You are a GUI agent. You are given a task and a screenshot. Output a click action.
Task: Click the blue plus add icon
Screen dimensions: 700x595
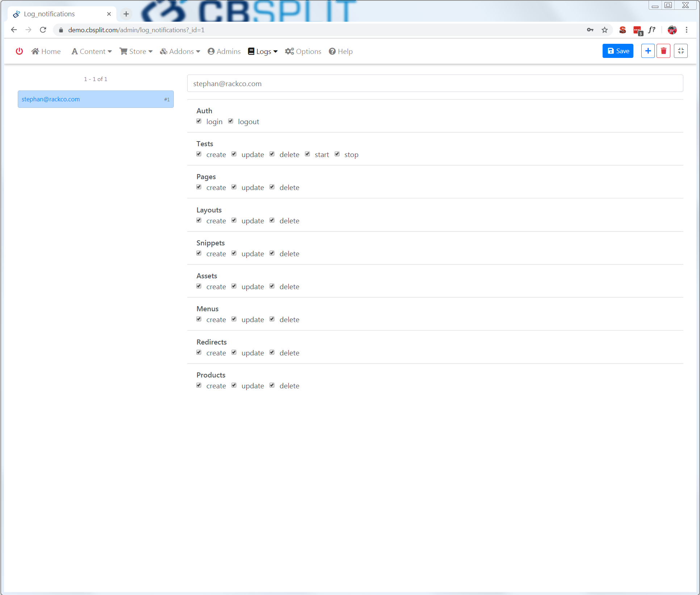pyautogui.click(x=648, y=51)
